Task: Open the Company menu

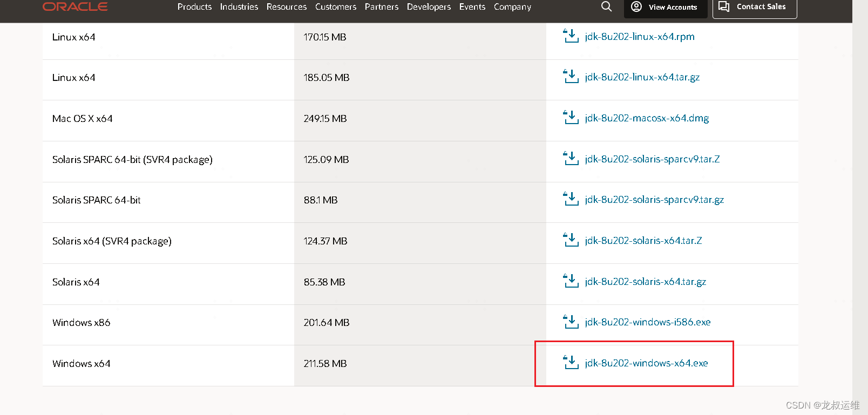Action: [513, 6]
